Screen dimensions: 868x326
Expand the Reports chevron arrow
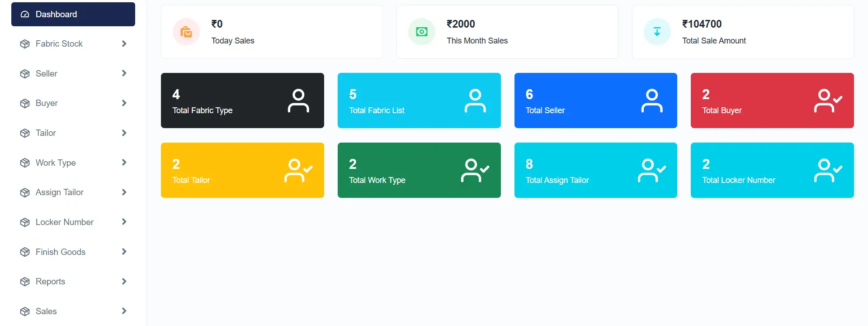124,282
